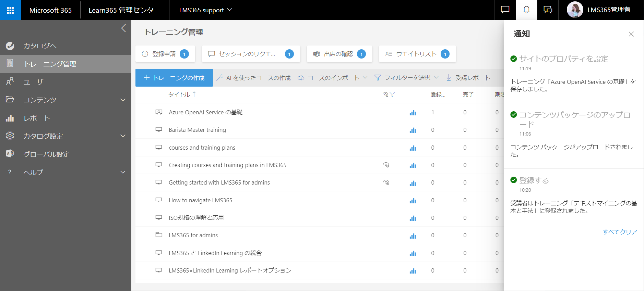Open LMS365 と LinkedIn Learning の統合
644x291 pixels.
(215, 253)
